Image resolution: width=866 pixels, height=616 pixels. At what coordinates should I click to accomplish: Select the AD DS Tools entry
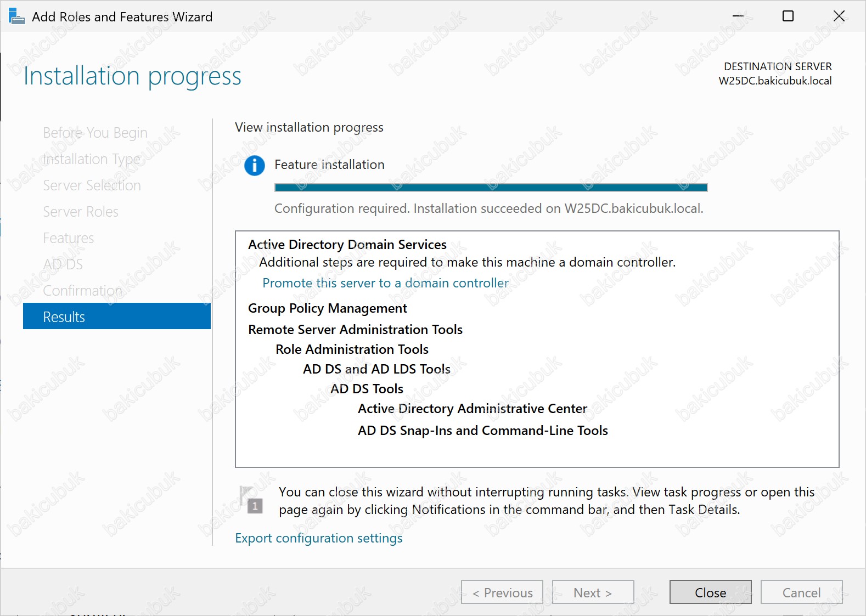pyautogui.click(x=367, y=389)
